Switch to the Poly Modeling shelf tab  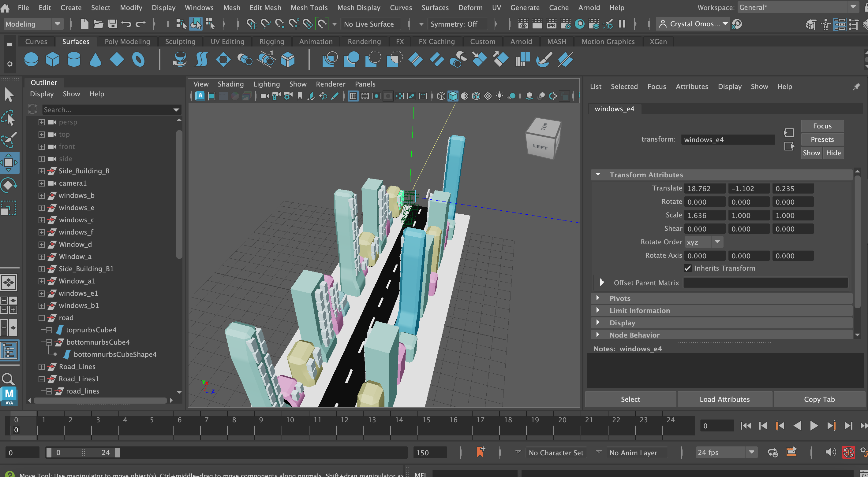pos(127,41)
